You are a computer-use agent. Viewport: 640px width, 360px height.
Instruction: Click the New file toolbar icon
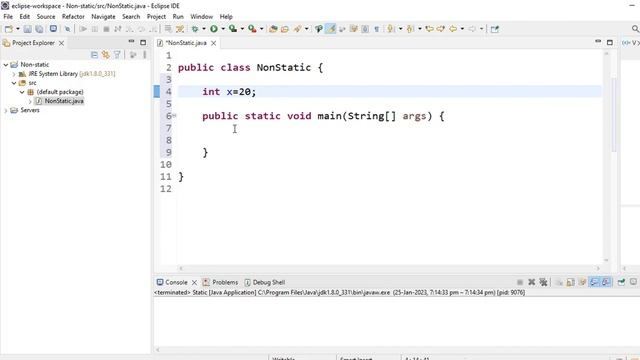9,29
